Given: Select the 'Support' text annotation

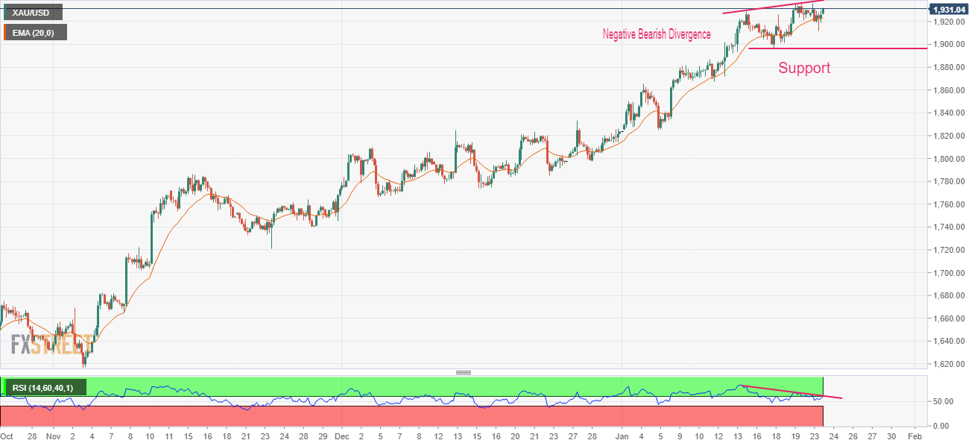Looking at the screenshot, I should (x=804, y=68).
